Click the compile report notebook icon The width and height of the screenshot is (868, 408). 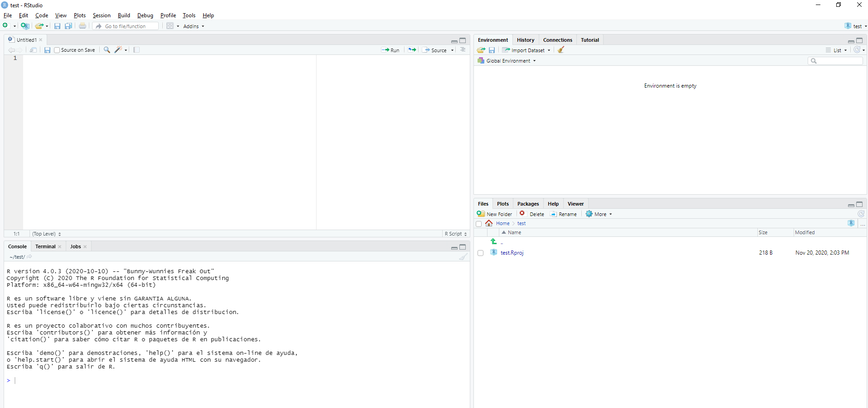click(137, 50)
